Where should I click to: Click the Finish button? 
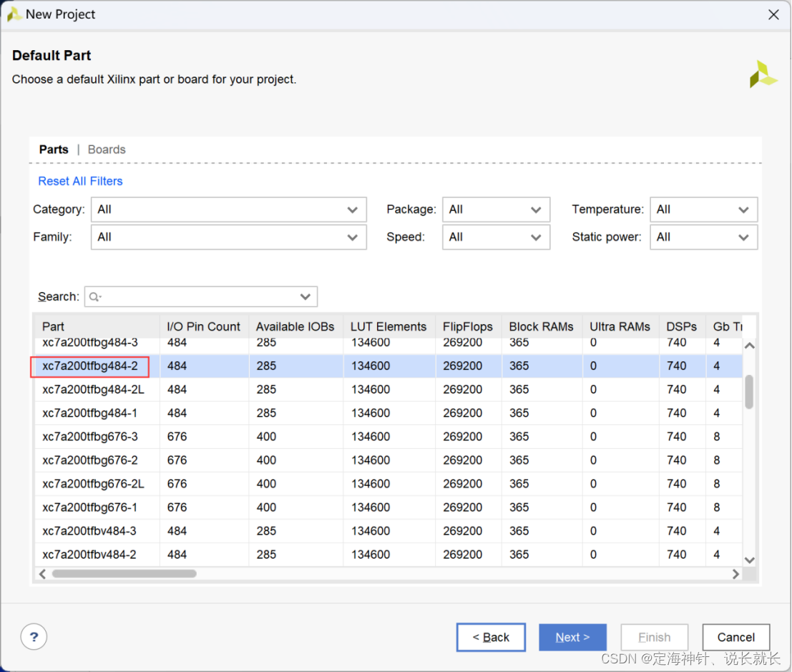[654, 637]
